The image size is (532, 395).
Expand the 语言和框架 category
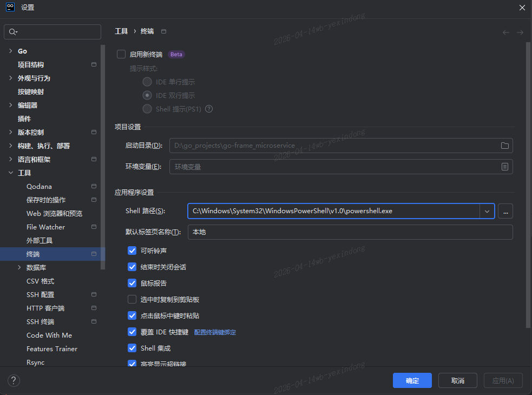pos(10,159)
